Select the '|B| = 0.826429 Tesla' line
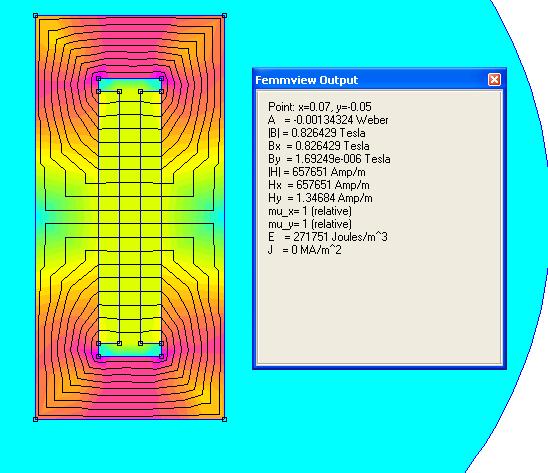The width and height of the screenshot is (548, 473). 317,133
